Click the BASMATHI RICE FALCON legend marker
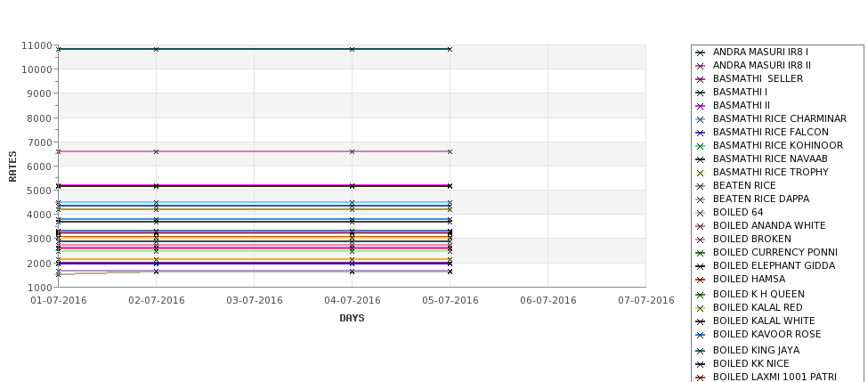Image resolution: width=868 pixels, height=382 pixels. (x=701, y=133)
